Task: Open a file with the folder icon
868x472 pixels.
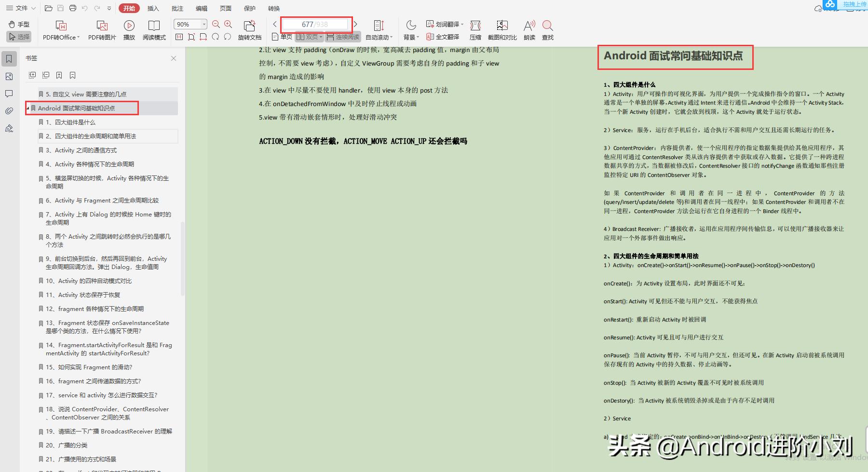Action: click(x=48, y=8)
